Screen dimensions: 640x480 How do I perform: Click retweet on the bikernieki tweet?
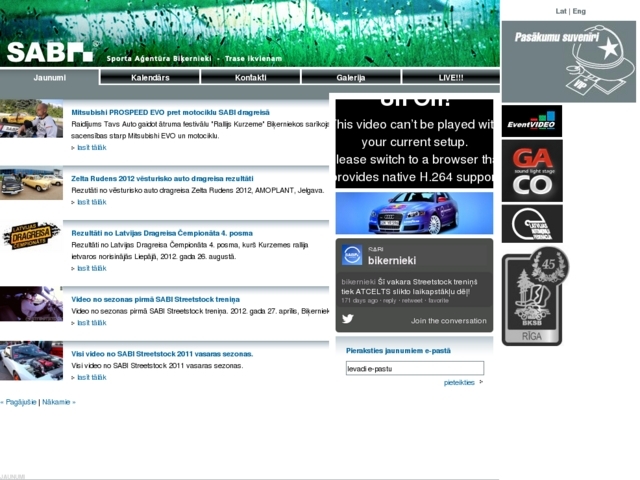(x=412, y=300)
